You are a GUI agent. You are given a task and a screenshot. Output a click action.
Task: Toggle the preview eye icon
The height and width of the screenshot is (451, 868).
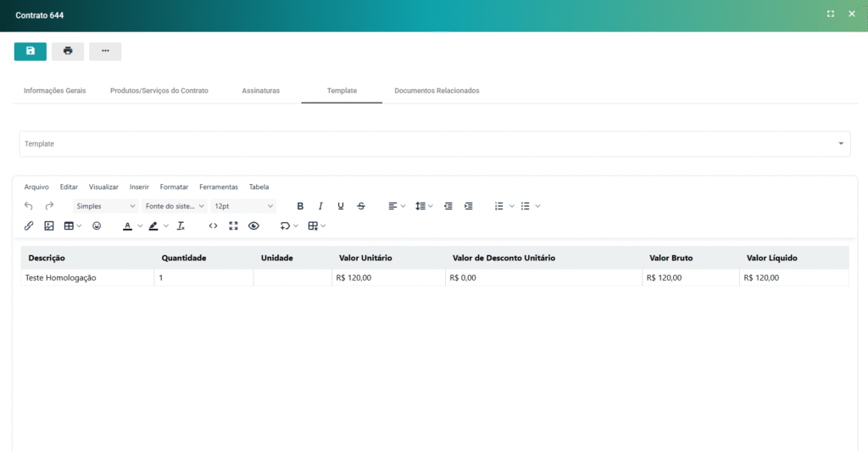[253, 226]
